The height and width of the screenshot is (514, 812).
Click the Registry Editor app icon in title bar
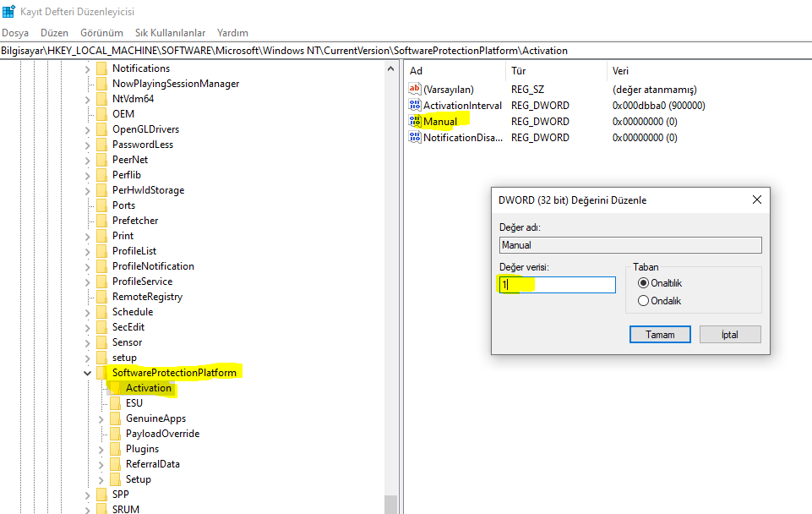coord(8,12)
